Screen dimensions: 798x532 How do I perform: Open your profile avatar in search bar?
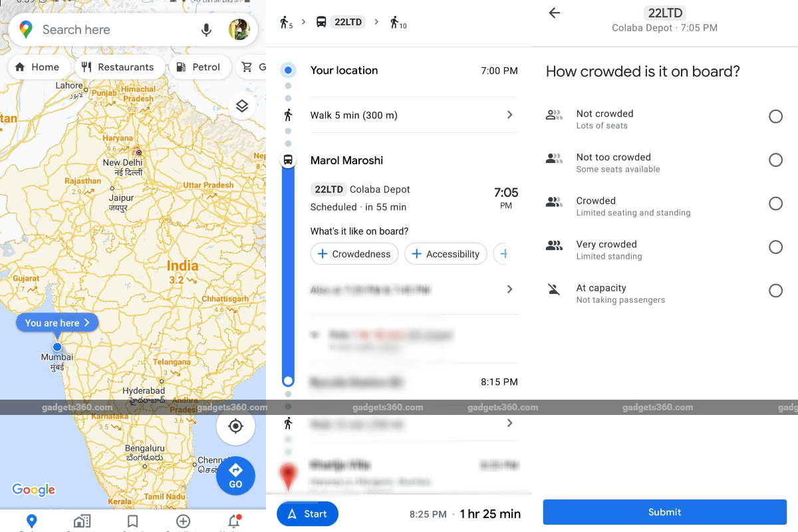tap(239, 29)
